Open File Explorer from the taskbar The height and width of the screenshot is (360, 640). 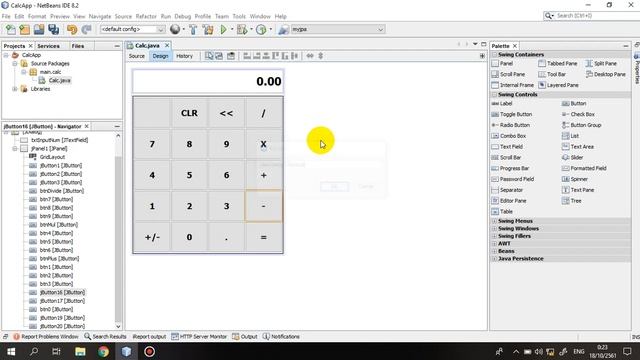coord(80,351)
